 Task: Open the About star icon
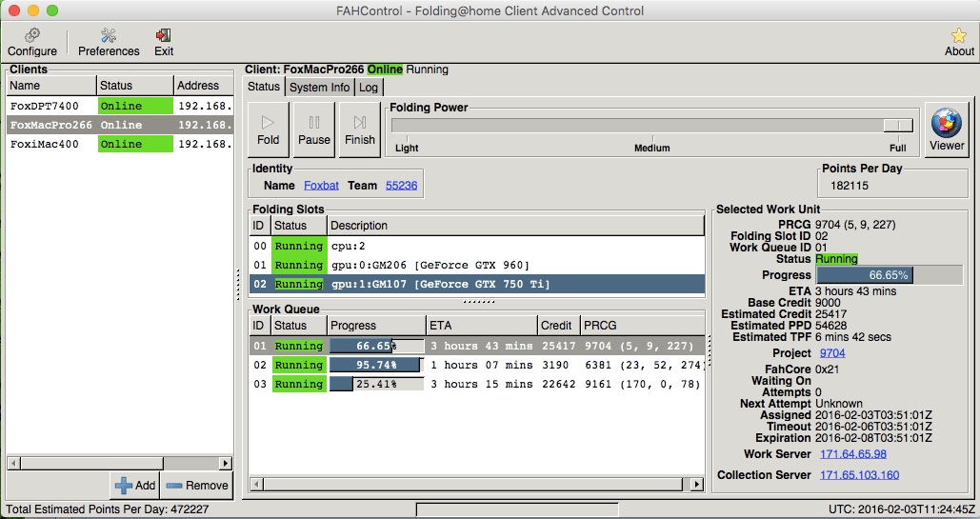click(958, 42)
